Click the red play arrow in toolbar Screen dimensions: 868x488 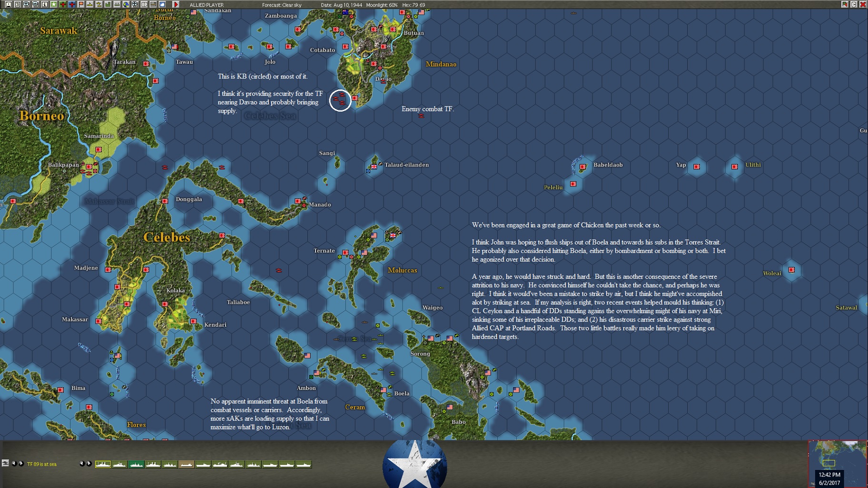click(176, 4)
